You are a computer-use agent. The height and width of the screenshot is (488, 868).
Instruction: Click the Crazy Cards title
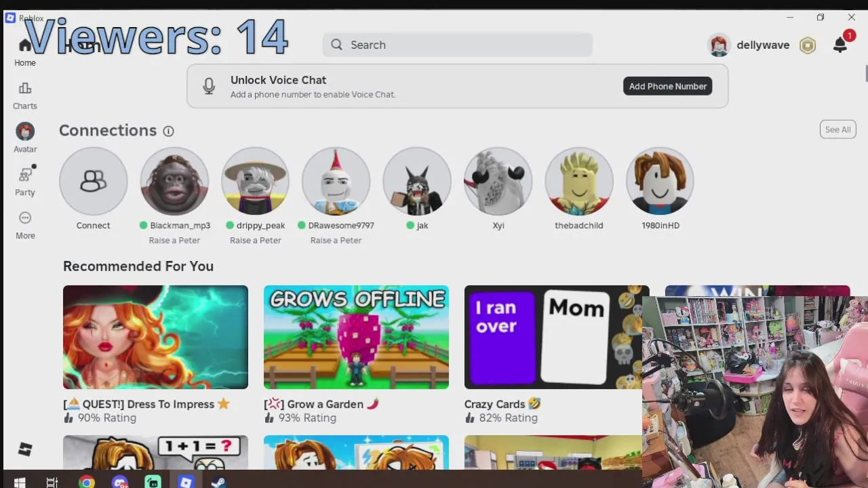(x=502, y=405)
